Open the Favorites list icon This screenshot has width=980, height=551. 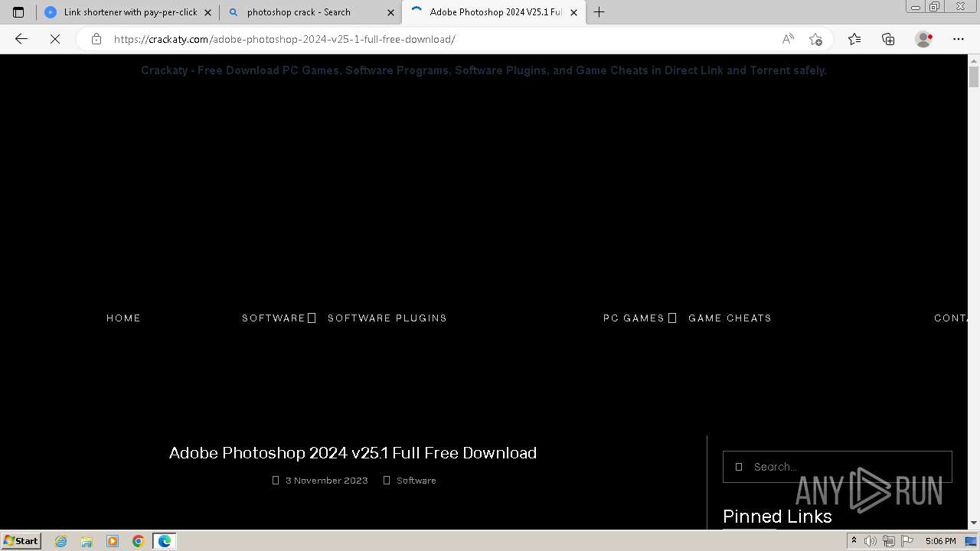tap(854, 39)
